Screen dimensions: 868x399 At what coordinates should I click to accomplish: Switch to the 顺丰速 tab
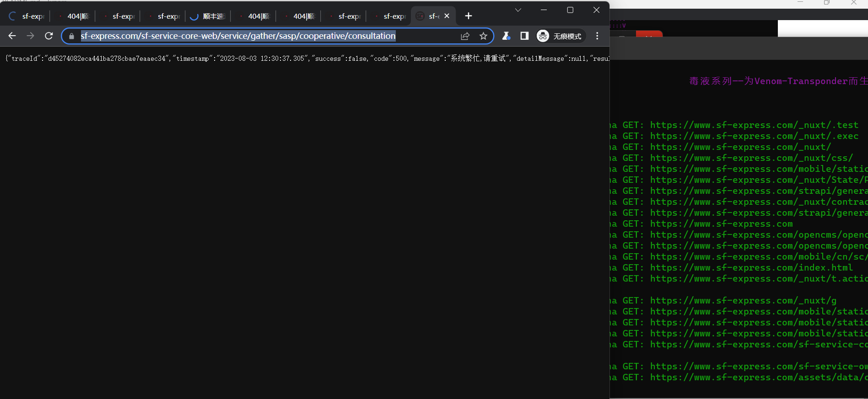coord(208,16)
